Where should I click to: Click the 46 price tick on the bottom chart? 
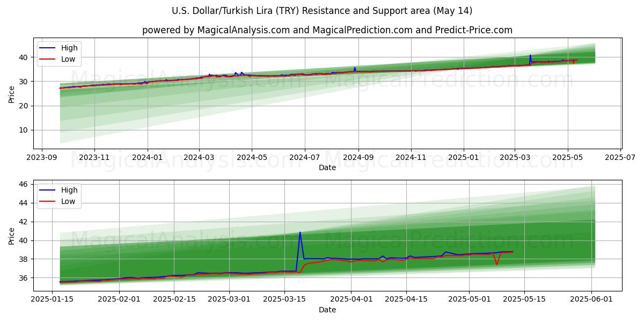24,184
